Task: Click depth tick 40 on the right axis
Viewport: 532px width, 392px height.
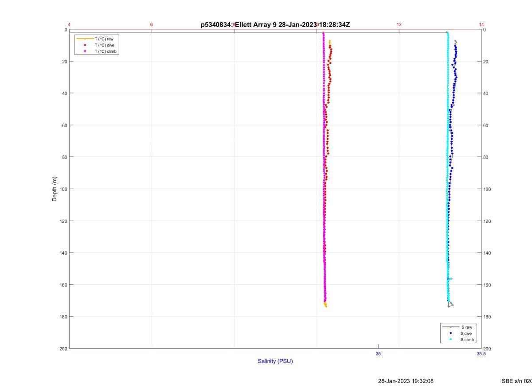Action: pyautogui.click(x=486, y=93)
